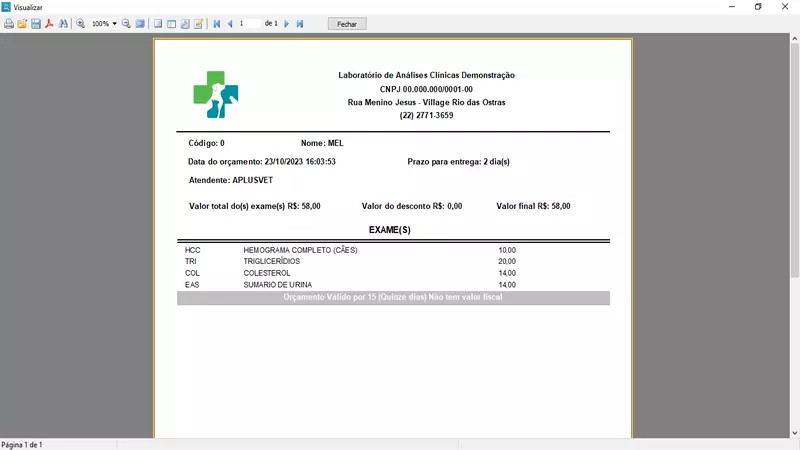Export the report to PDF

[48, 23]
